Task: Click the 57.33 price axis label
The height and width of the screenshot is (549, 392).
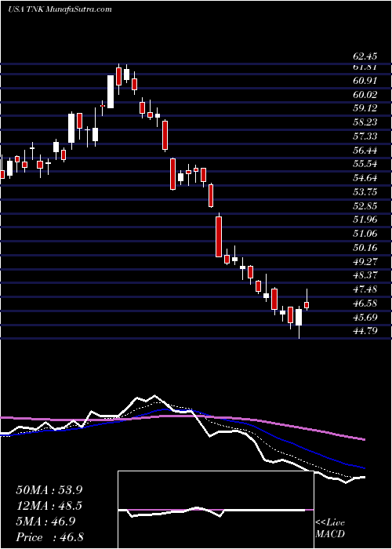Action: (x=365, y=136)
